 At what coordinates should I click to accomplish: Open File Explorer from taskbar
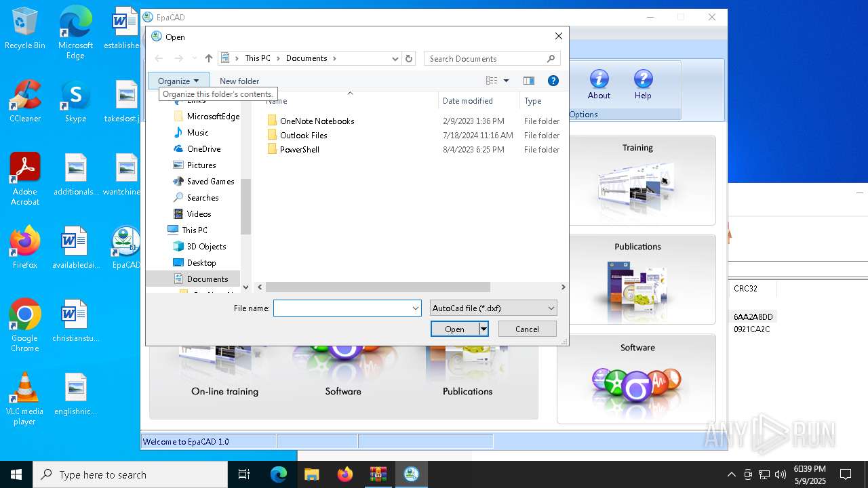(x=311, y=474)
